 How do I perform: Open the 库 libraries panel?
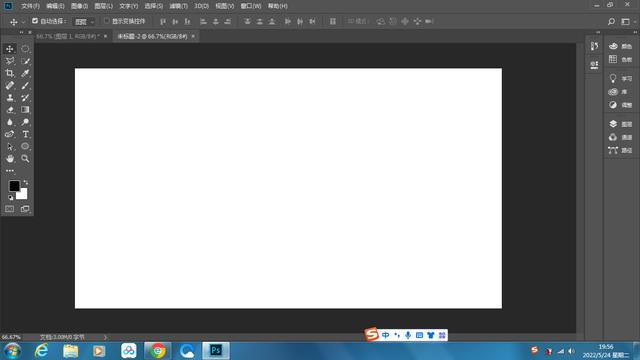618,92
